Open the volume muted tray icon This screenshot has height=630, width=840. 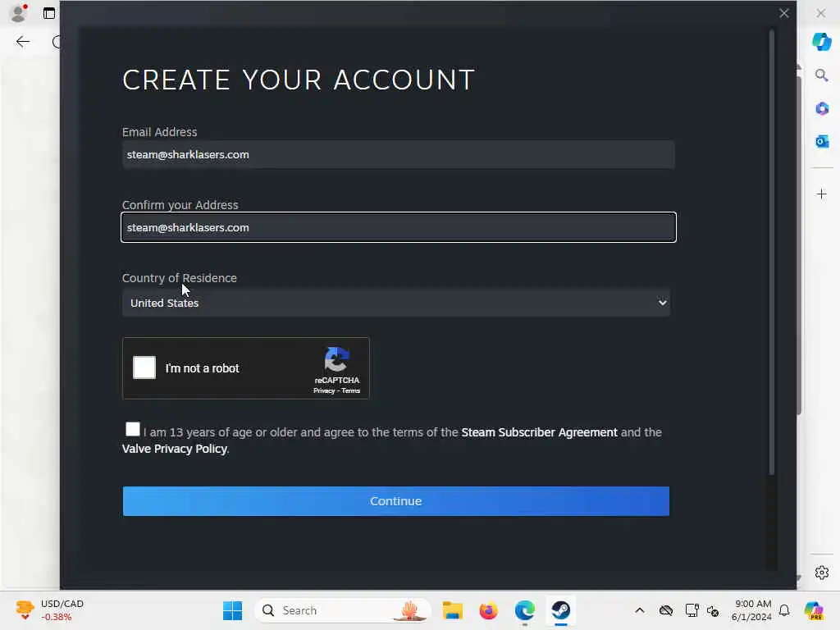(713, 610)
